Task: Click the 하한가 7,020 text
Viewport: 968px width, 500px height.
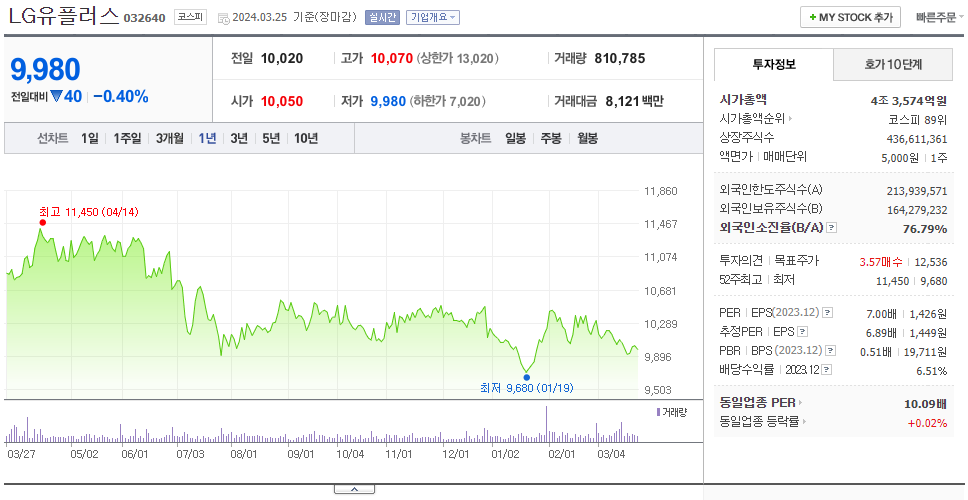Action: coord(448,101)
